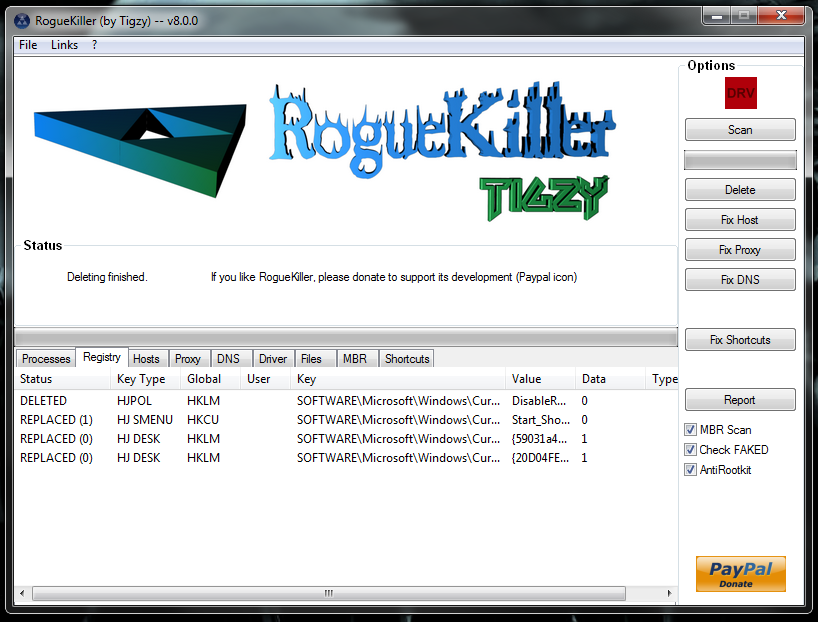The height and width of the screenshot is (622, 818).
Task: Click the scrollbar left arrow
Action: point(22,593)
